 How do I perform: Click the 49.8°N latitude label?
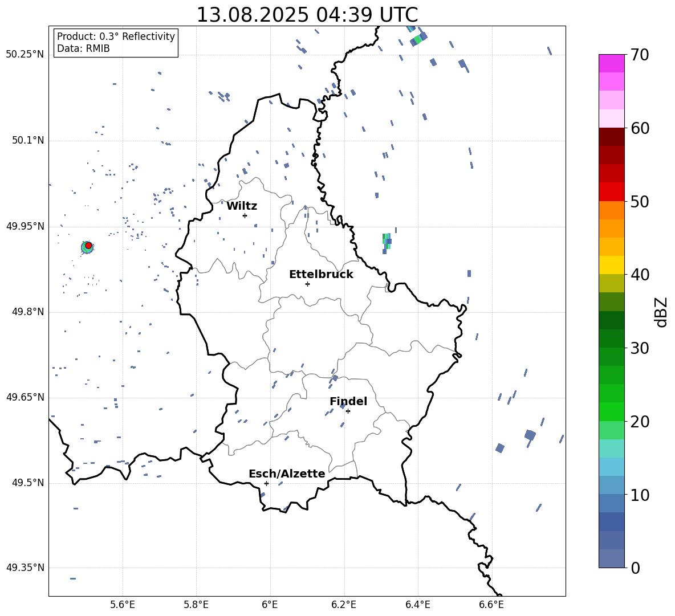pos(27,312)
